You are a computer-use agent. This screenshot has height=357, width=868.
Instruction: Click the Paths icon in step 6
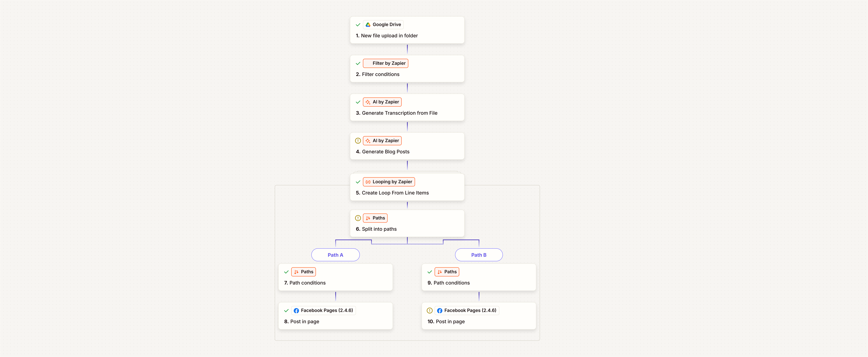368,218
